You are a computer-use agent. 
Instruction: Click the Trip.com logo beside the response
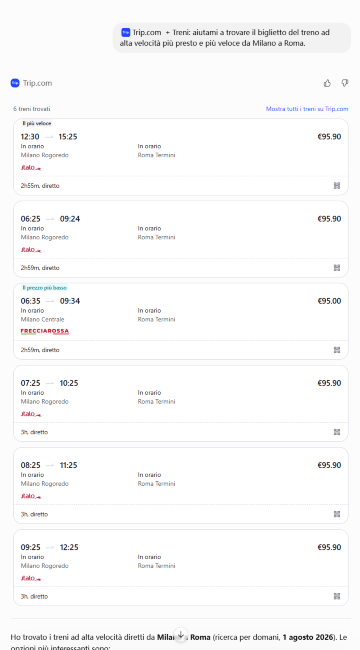[x=15, y=83]
